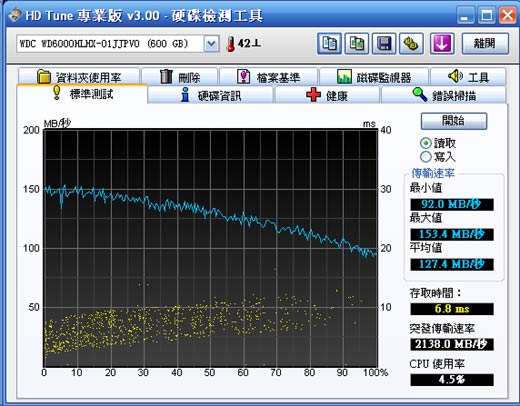Close the HD Tune window
Image resolution: width=520 pixels, height=406 pixels.
507,15
